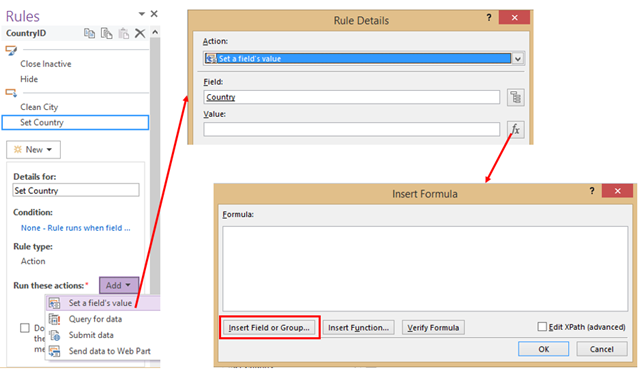Select Set a field's value in Action box
Viewport: 640px width, 370px height.
(x=358, y=59)
